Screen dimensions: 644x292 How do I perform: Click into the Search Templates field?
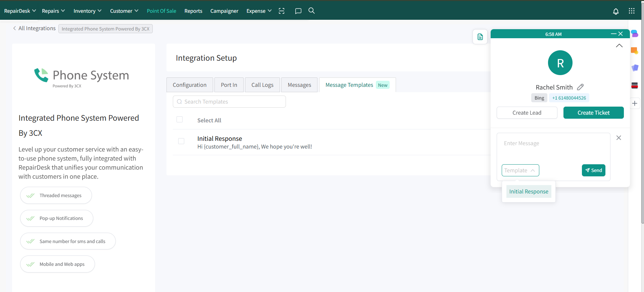(229, 102)
